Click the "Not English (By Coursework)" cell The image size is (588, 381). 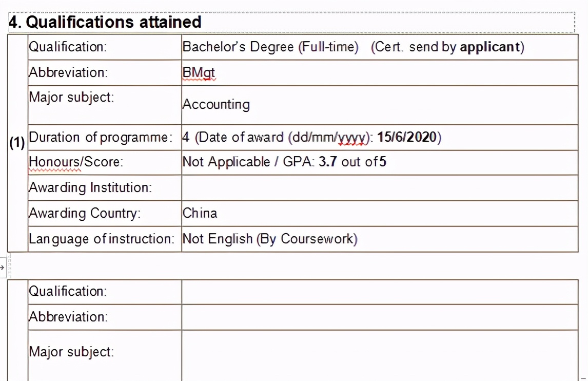coord(270,239)
